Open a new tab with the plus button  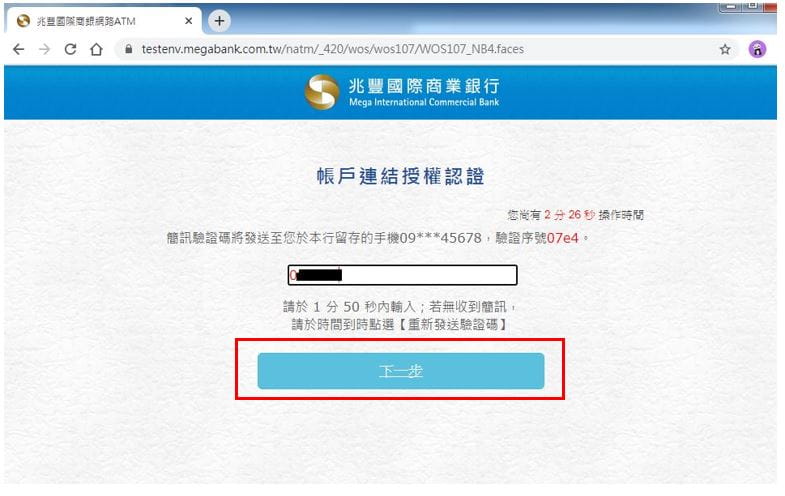click(x=219, y=21)
